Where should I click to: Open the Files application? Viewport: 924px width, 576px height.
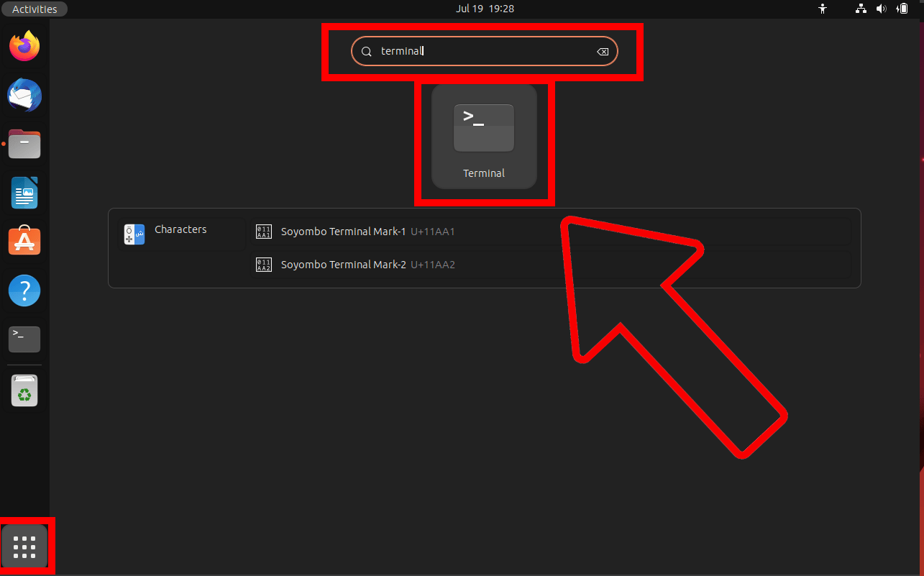[x=24, y=144]
